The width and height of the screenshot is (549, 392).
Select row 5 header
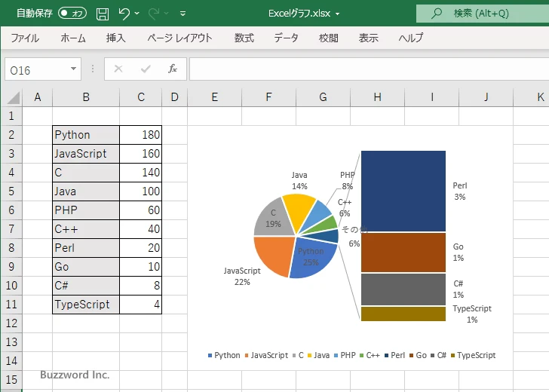[11, 191]
